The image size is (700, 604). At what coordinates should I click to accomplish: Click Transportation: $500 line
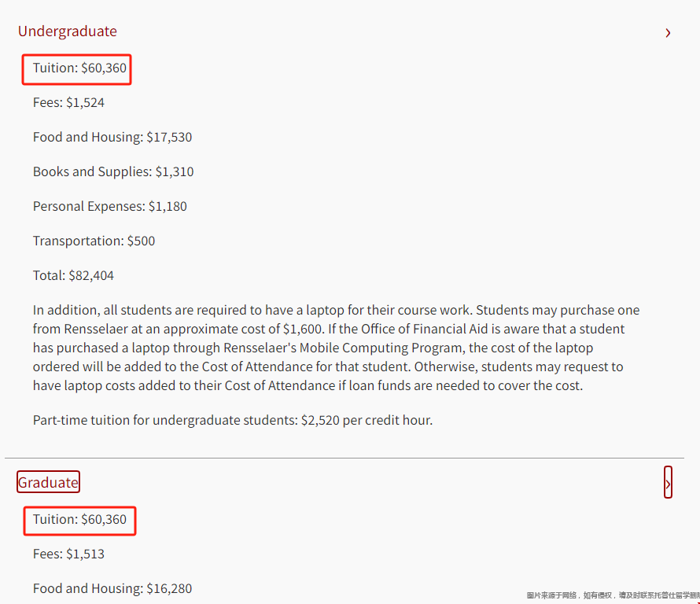[94, 241]
